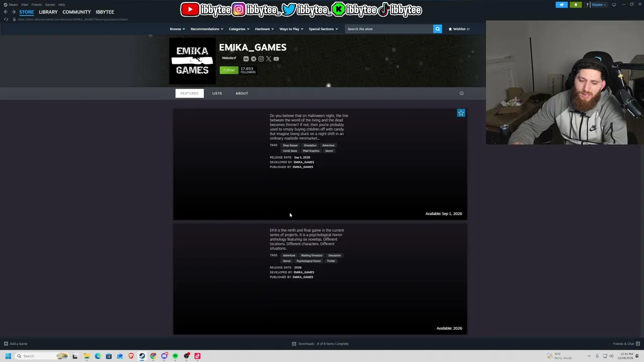This screenshot has height=362, width=644.
Task: Click the search magnifier button in store
Action: (x=438, y=29)
